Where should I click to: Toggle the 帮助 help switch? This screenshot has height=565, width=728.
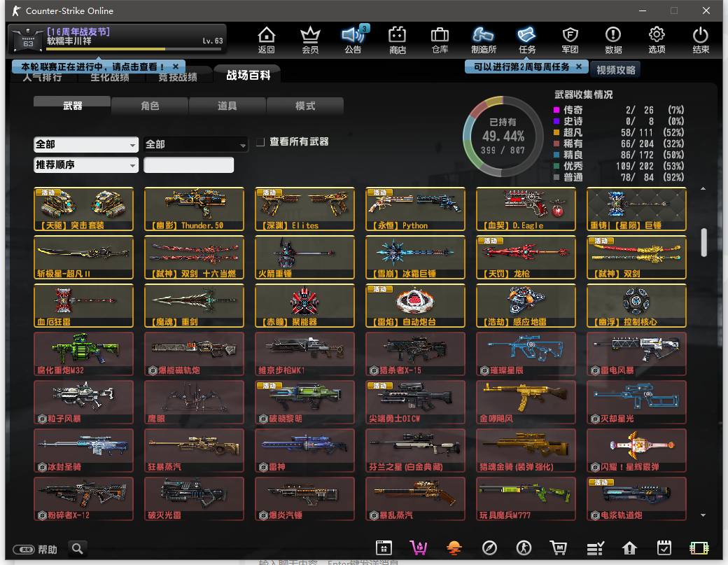pos(24,550)
